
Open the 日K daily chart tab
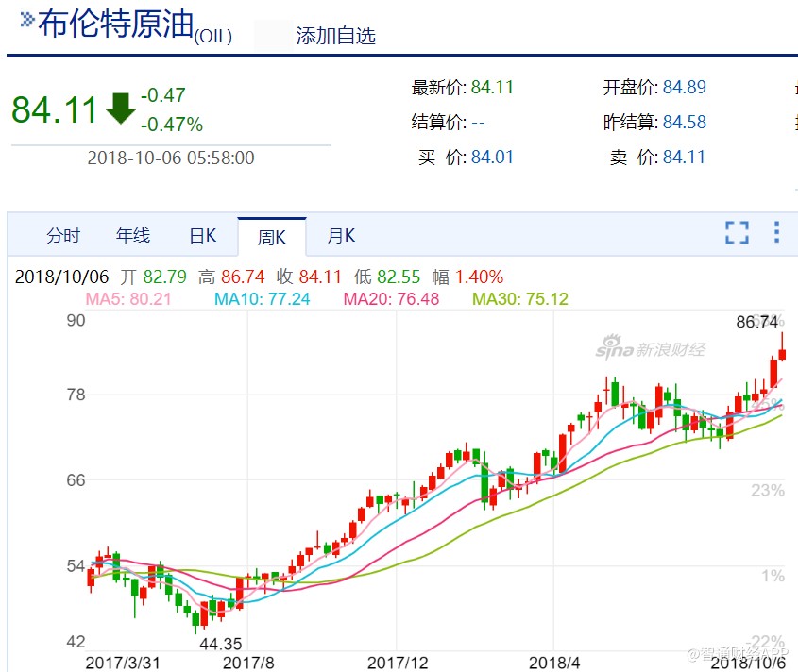point(203,236)
